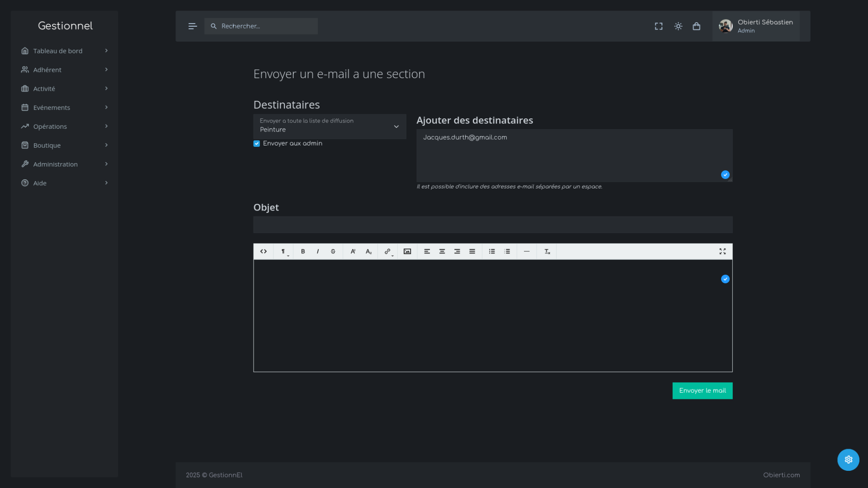Insert an image into the email
868x488 pixels.
(407, 252)
